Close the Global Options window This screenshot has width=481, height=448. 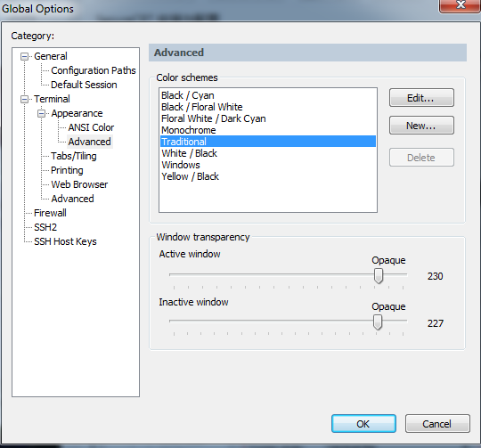(461, 5)
